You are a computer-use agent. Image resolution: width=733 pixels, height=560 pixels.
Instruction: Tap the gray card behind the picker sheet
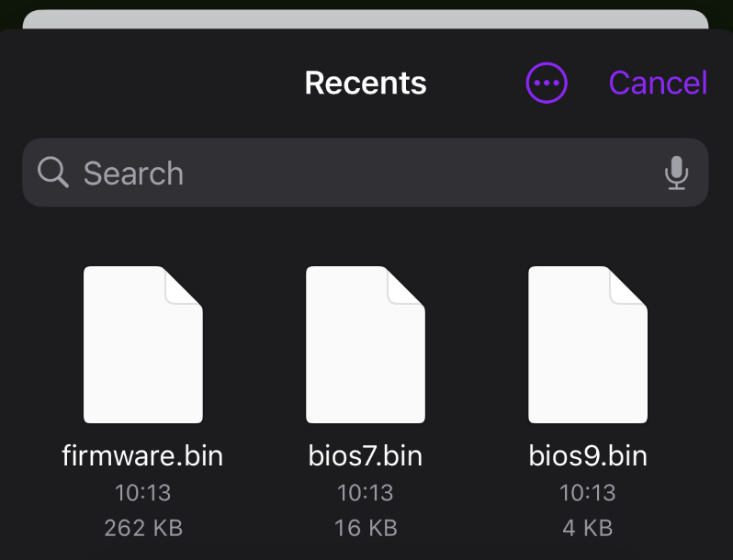(366, 19)
